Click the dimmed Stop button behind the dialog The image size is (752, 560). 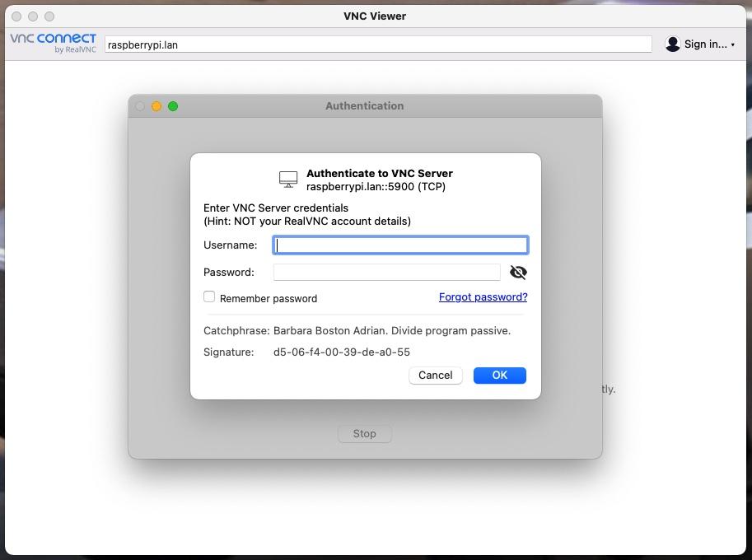coord(365,434)
